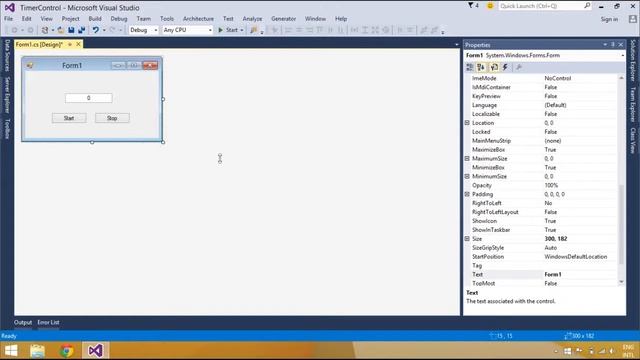Image resolution: width=640 pixels, height=360 pixels.
Task: Click the Save All toolbar icon
Action: pyautogui.click(x=82, y=30)
